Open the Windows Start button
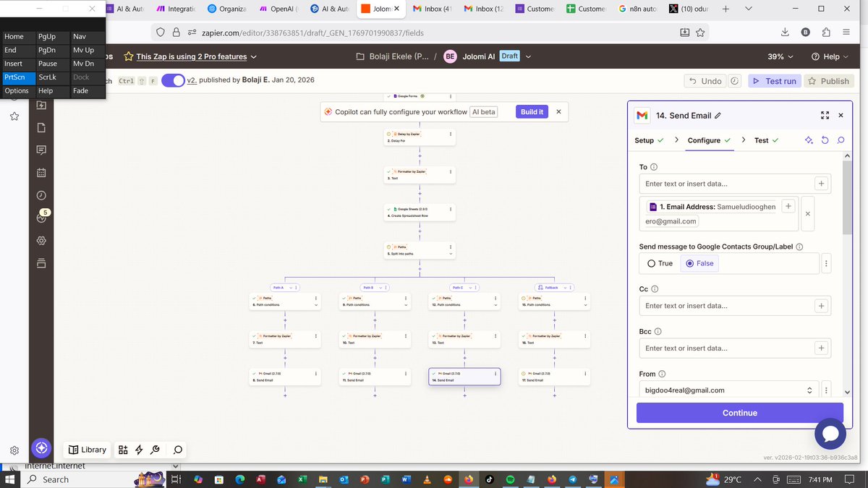Viewport: 868px width, 488px height. 10,479
